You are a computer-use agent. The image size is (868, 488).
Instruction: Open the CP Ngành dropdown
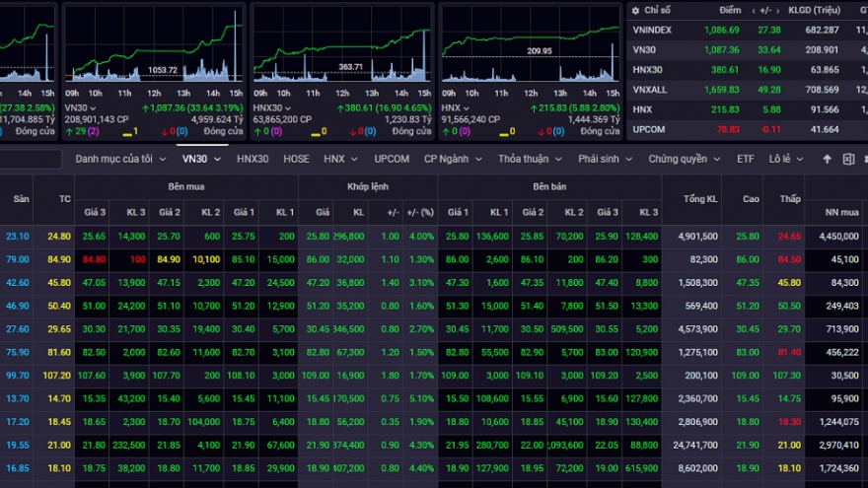tap(452, 159)
